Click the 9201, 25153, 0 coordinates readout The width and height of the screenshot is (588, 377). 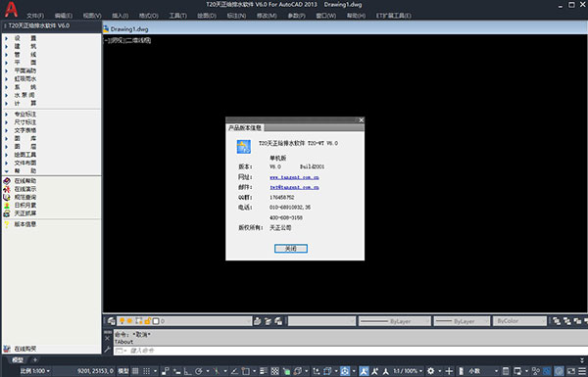tap(96, 371)
